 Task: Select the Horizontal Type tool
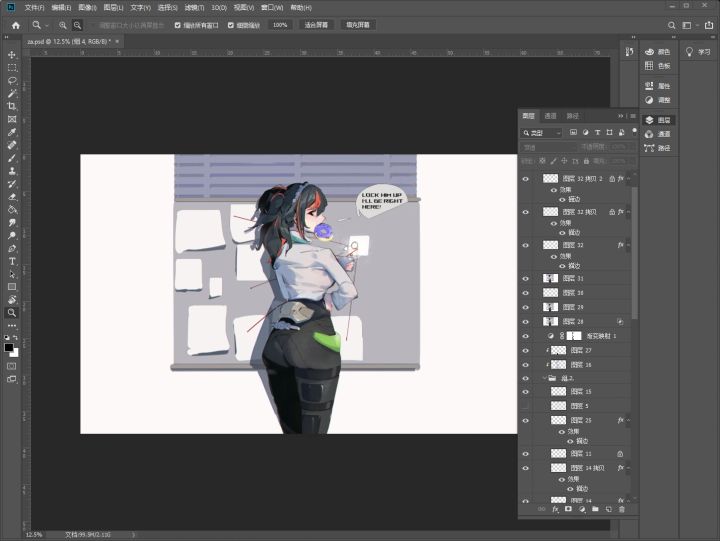pos(12,261)
